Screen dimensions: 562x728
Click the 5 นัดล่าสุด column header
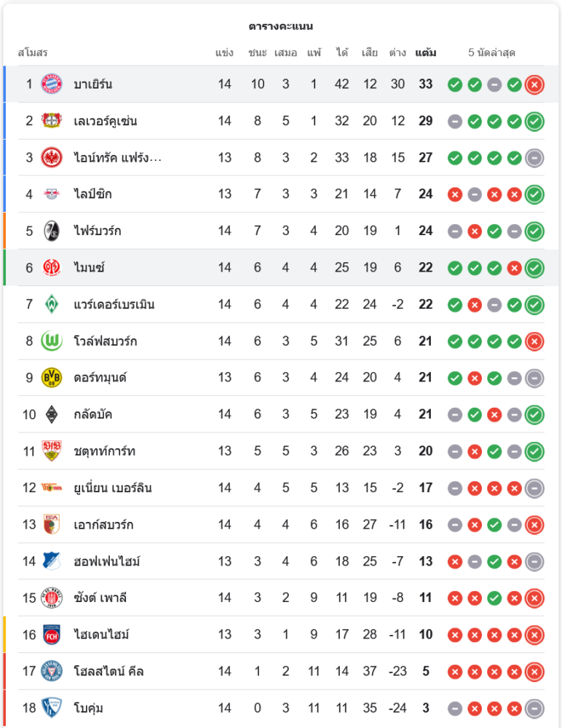[x=492, y=52]
